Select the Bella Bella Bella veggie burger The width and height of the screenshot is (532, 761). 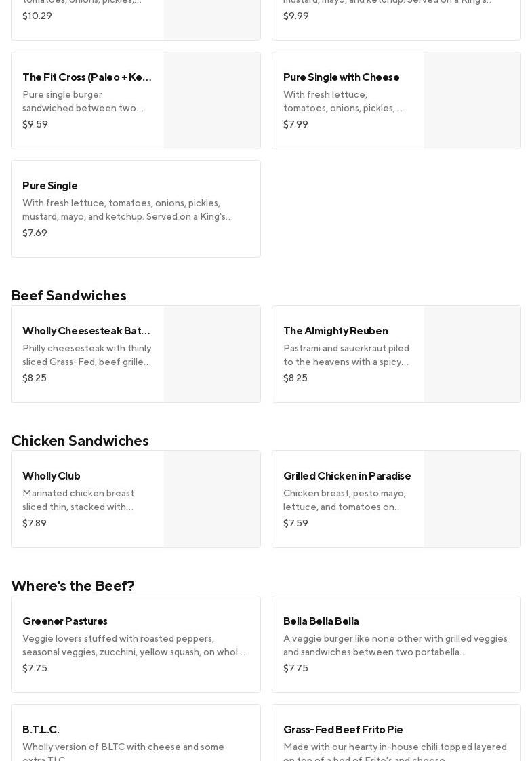pos(396,644)
